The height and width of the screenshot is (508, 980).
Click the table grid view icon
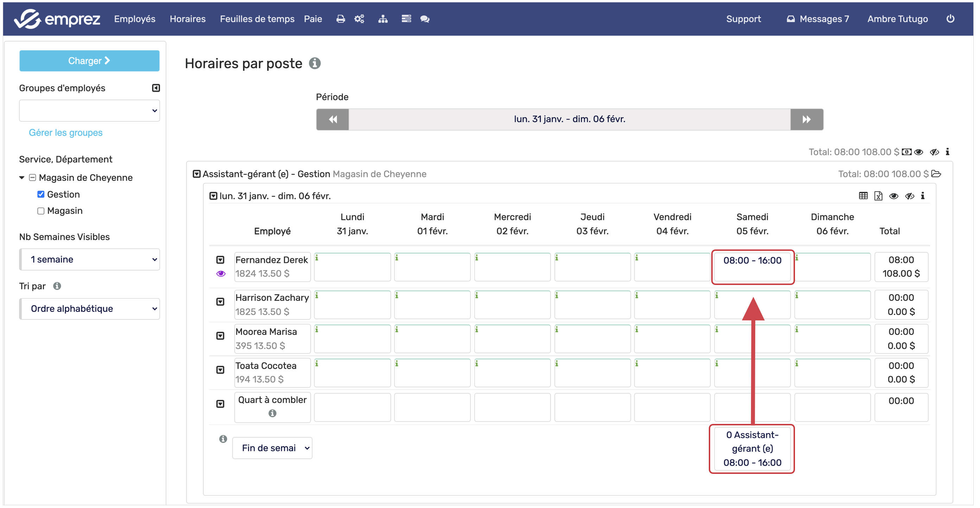(863, 196)
